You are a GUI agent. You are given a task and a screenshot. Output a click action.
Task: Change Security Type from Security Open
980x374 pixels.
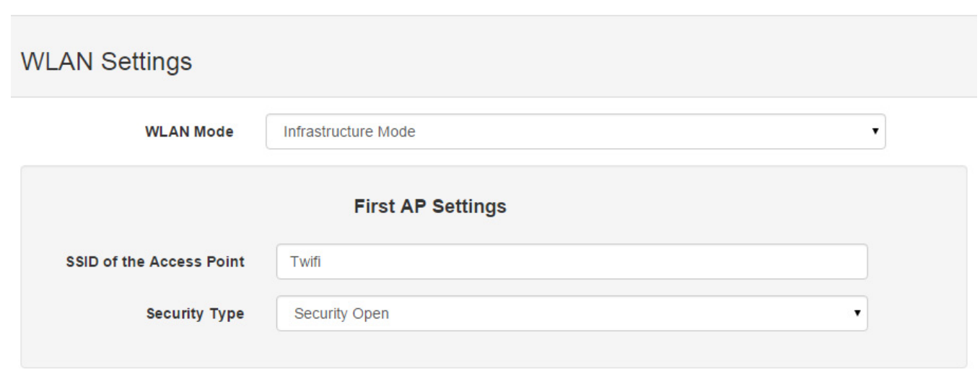572,313
